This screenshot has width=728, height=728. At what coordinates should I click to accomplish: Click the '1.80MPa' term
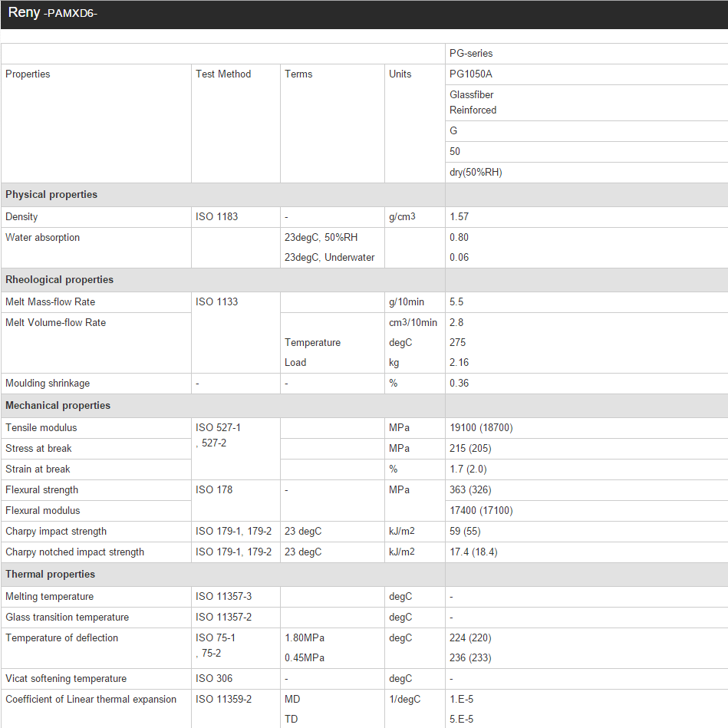pyautogui.click(x=304, y=638)
